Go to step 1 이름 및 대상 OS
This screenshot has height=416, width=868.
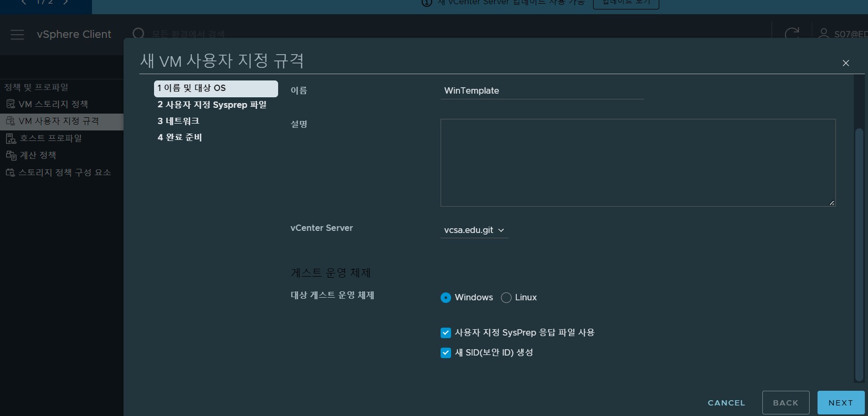tap(216, 88)
